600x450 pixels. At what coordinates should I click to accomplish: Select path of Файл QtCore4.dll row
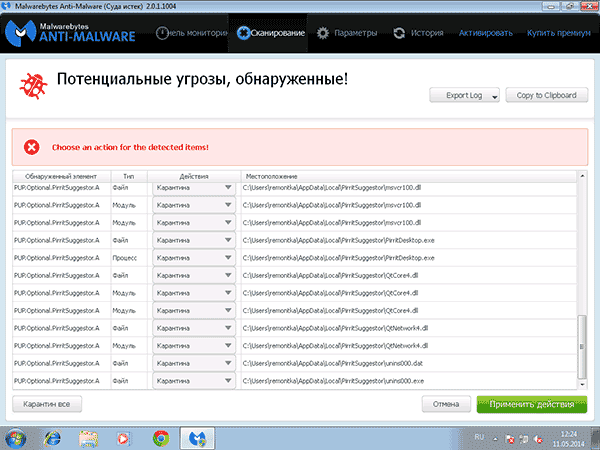409,276
